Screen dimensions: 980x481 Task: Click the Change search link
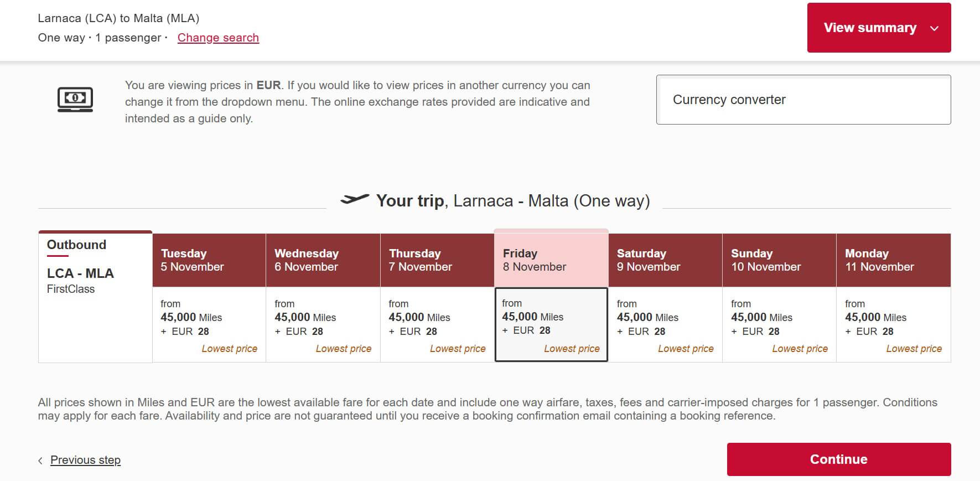pos(218,38)
